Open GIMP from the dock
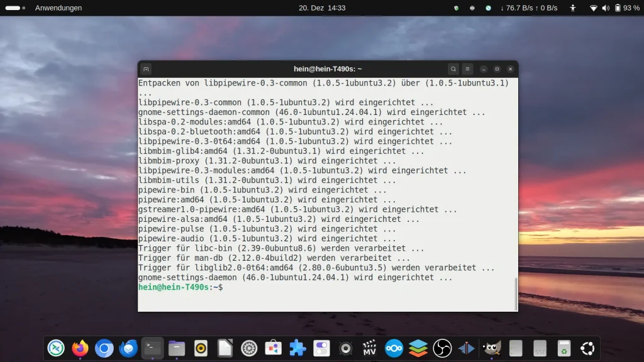Image resolution: width=644 pixels, height=362 pixels. 491,348
